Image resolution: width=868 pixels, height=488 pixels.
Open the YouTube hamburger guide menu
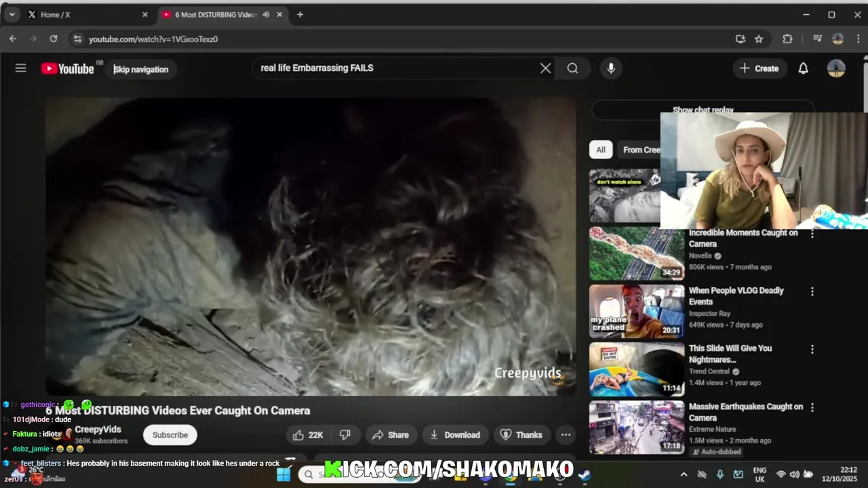21,68
